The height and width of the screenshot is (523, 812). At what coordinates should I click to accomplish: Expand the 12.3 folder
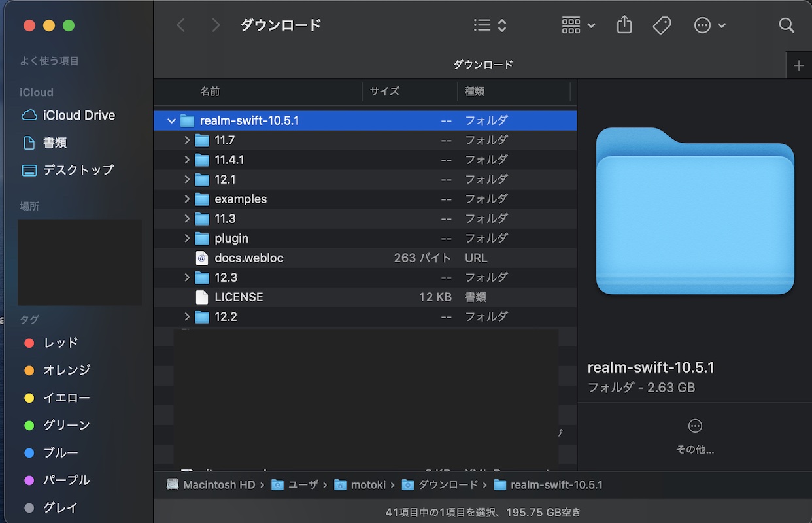point(187,277)
